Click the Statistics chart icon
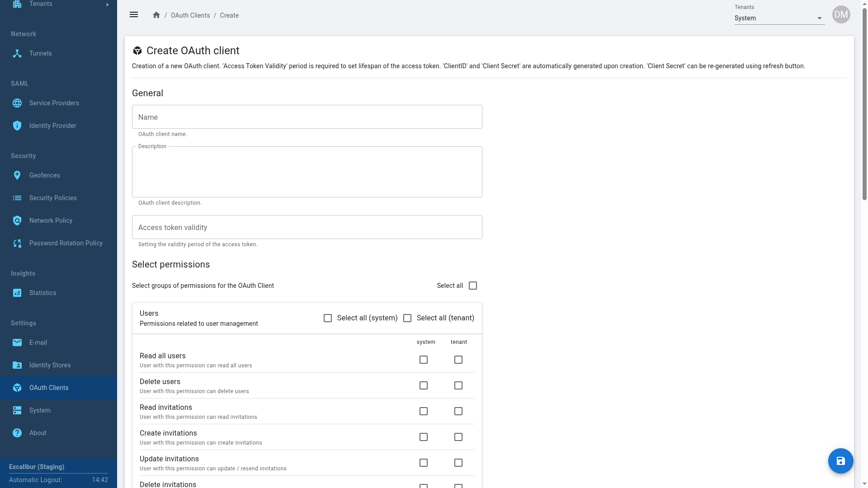Screen dimensions: 868x488 (17, 293)
